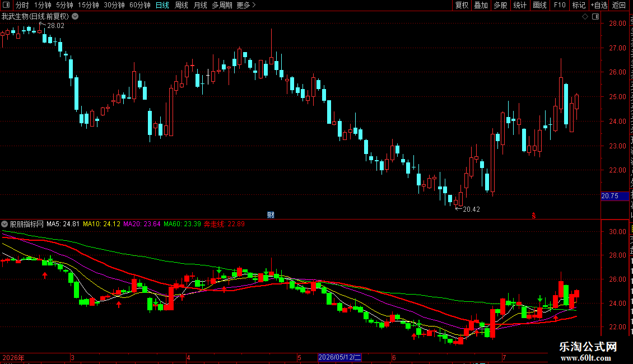Click the 28.02 high price label
This screenshot has height=364, width=633.
pyautogui.click(x=55, y=25)
